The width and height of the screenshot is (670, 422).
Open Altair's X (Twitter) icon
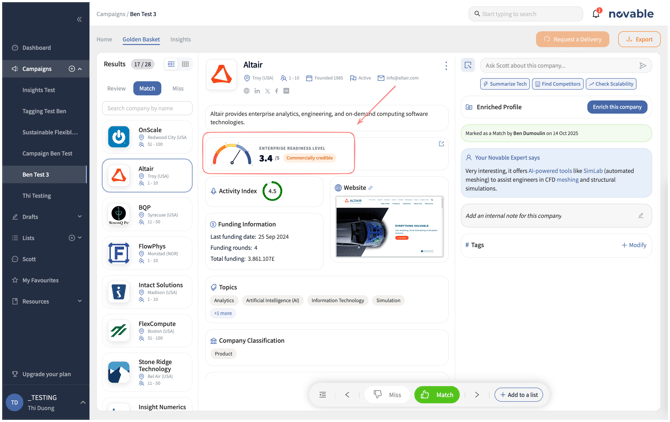click(x=267, y=91)
